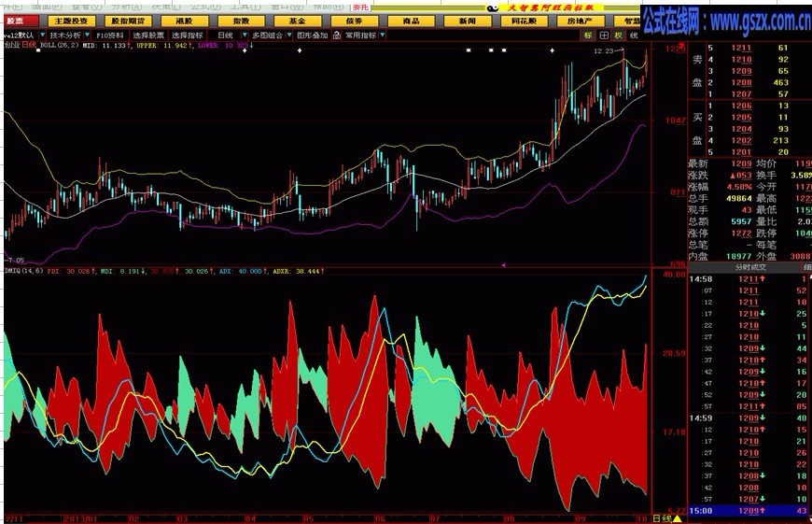Click buy level 4 price 1202

(x=742, y=140)
